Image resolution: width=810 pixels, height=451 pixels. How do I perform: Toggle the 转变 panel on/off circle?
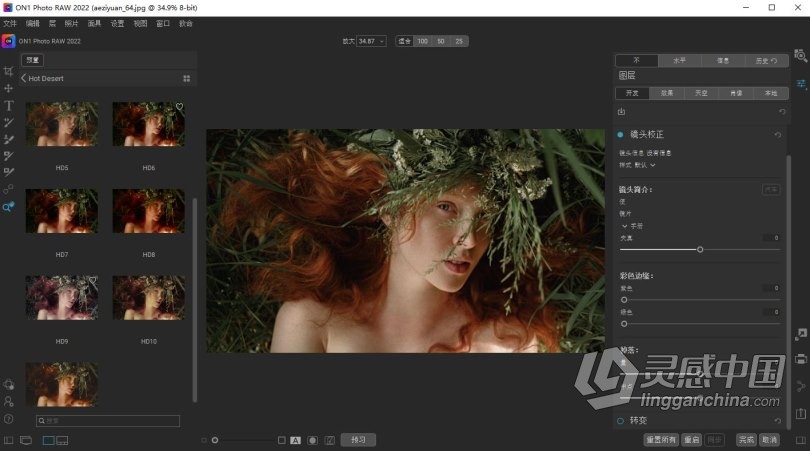coord(620,421)
